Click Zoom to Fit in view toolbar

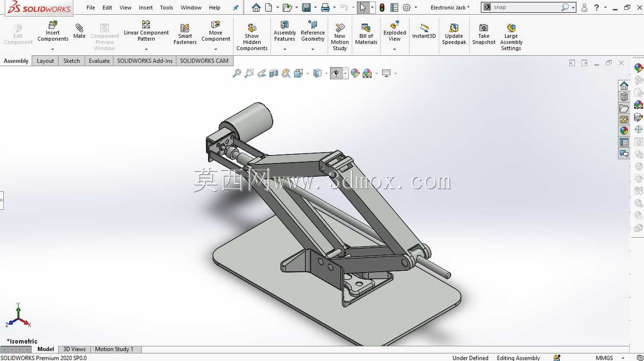click(x=237, y=73)
